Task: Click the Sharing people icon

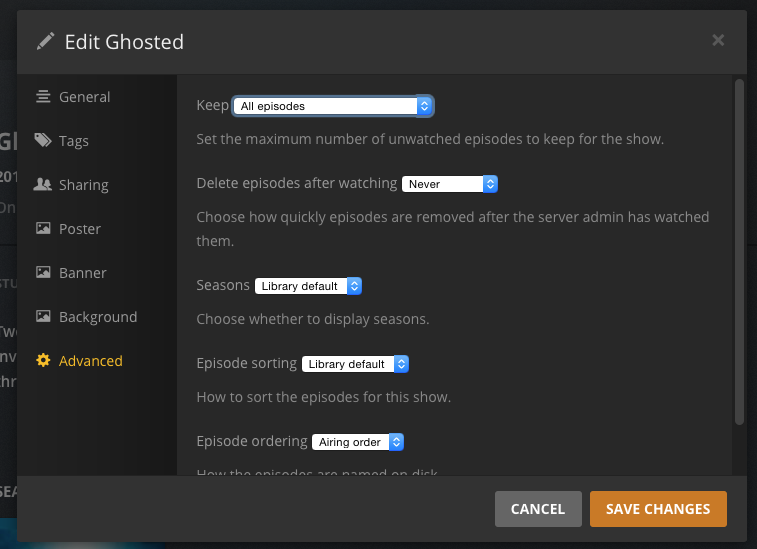Action: pyautogui.click(x=43, y=184)
